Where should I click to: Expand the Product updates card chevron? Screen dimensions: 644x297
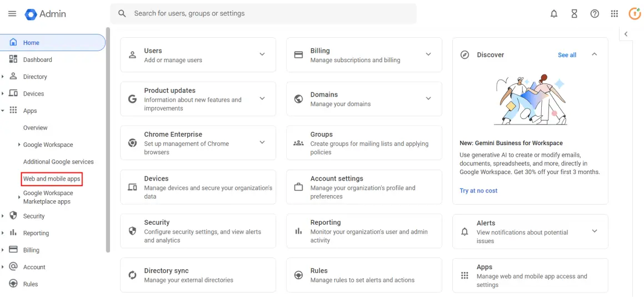pos(262,98)
